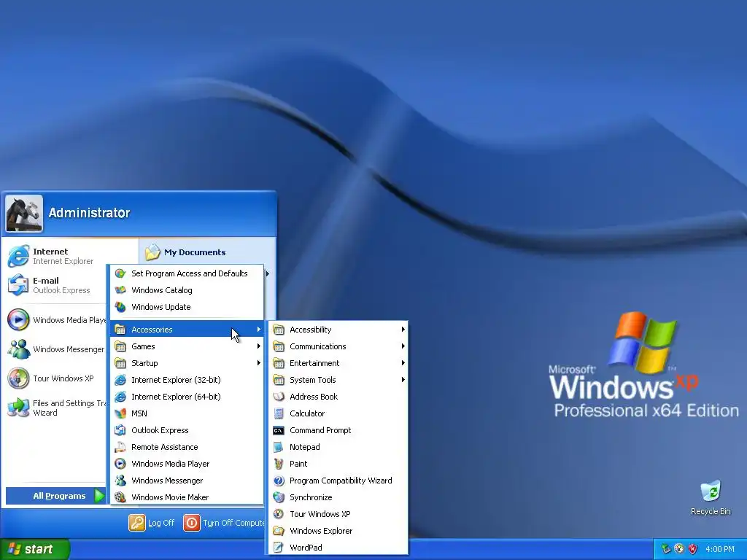Click the red security shield tray icon
The height and width of the screenshot is (560, 747).
click(693, 549)
